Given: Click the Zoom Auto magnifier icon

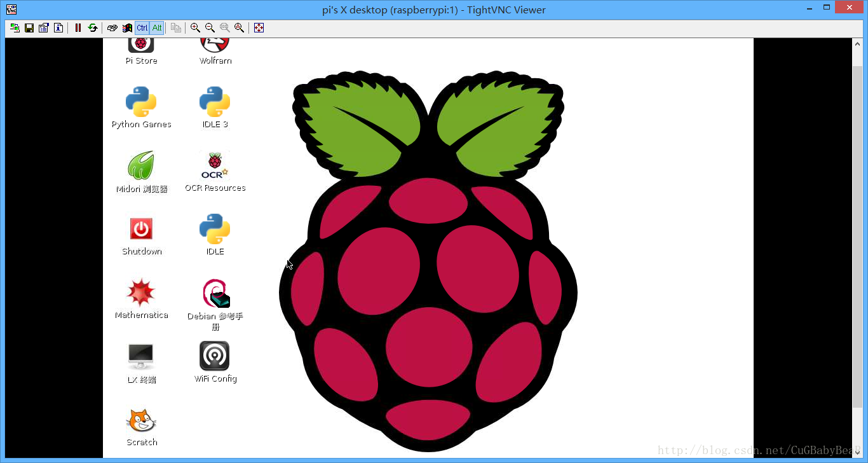Looking at the screenshot, I should (239, 28).
